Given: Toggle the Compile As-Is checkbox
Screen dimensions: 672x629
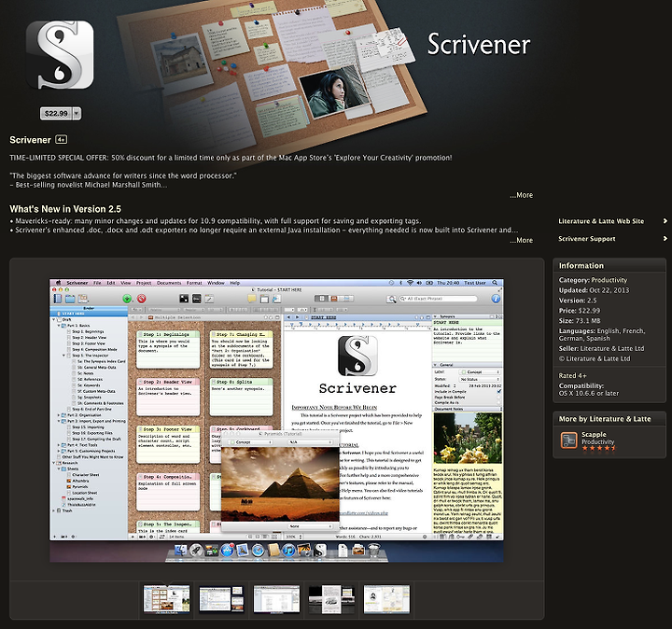Looking at the screenshot, I should tap(498, 403).
